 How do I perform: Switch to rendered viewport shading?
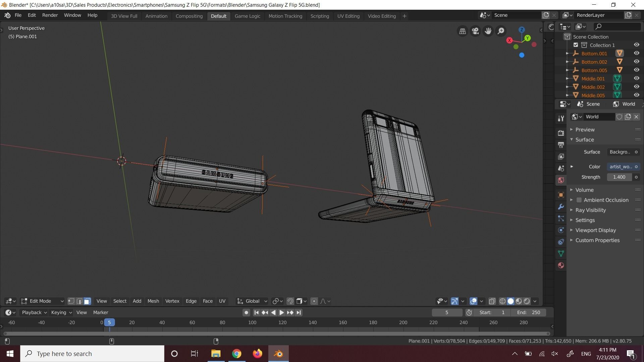pos(527,301)
